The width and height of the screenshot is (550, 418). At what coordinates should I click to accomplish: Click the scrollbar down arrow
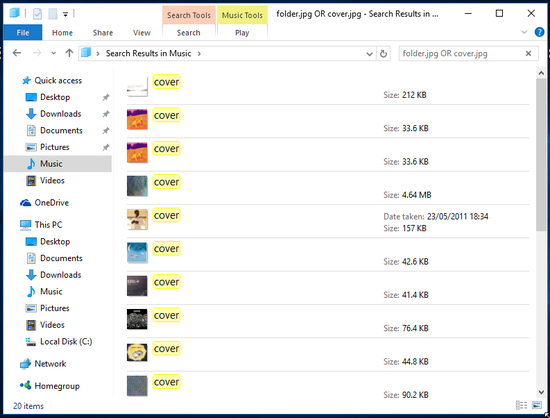click(541, 392)
